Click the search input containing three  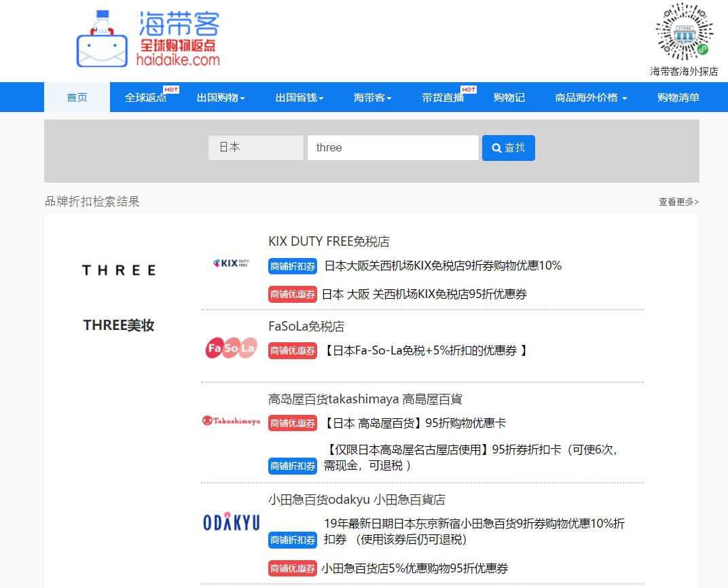(x=393, y=147)
